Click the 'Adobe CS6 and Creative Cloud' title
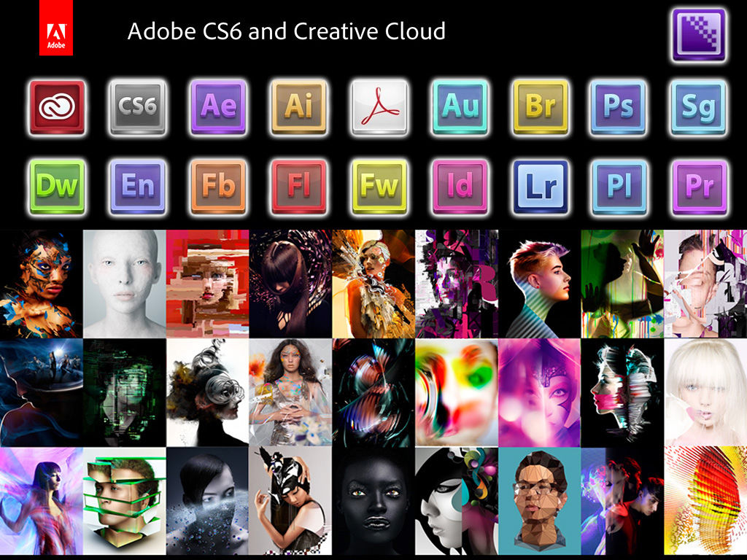The width and height of the screenshot is (747, 560). [286, 31]
